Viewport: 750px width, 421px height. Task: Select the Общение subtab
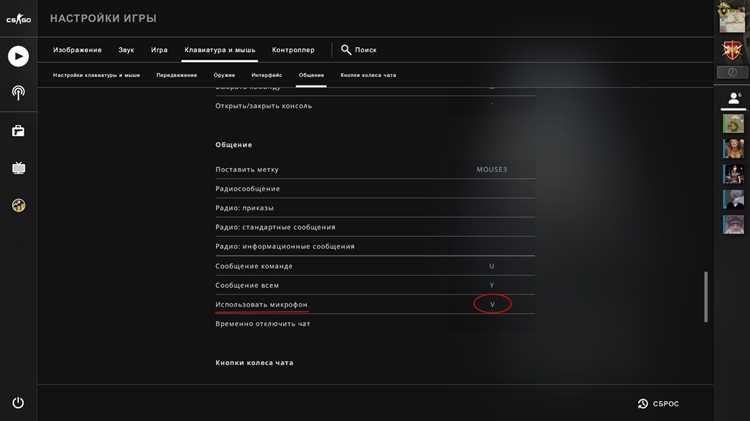pos(311,75)
